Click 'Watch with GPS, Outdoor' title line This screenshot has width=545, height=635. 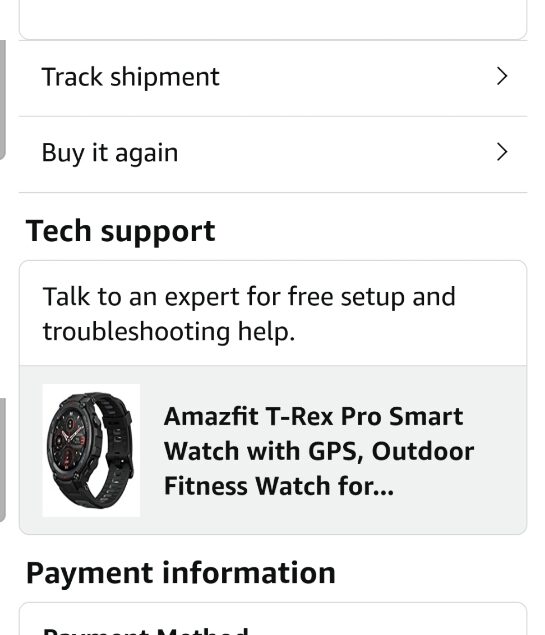(319, 451)
